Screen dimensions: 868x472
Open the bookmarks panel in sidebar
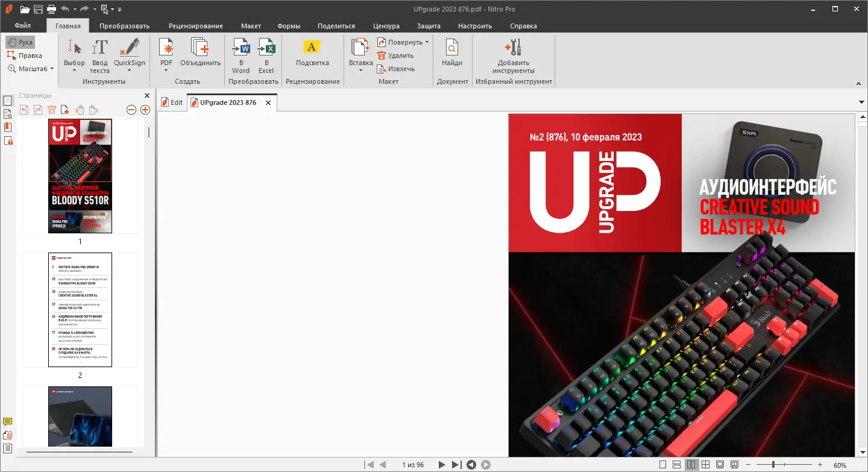(x=8, y=127)
